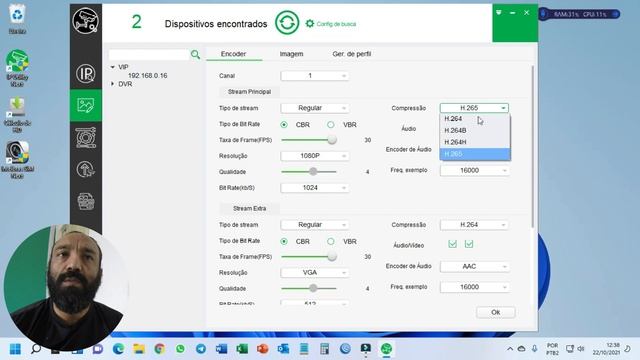
Task: Select the image edit sidebar icon
Action: [x=85, y=105]
